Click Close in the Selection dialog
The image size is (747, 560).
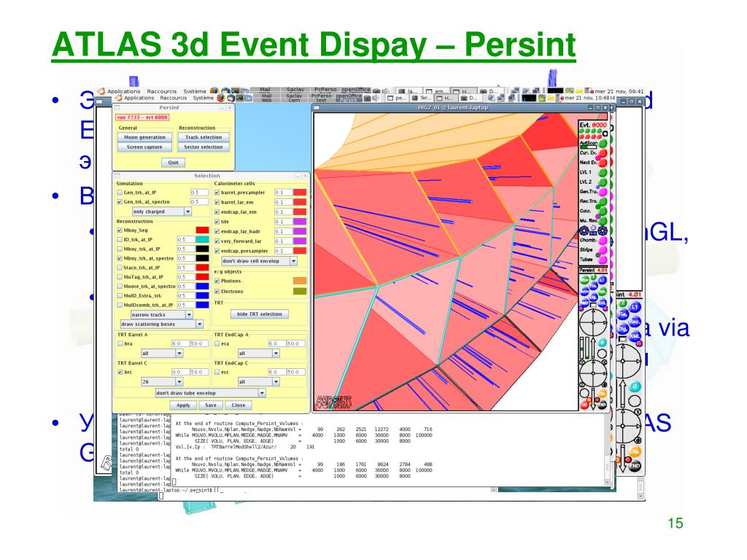coord(239,405)
